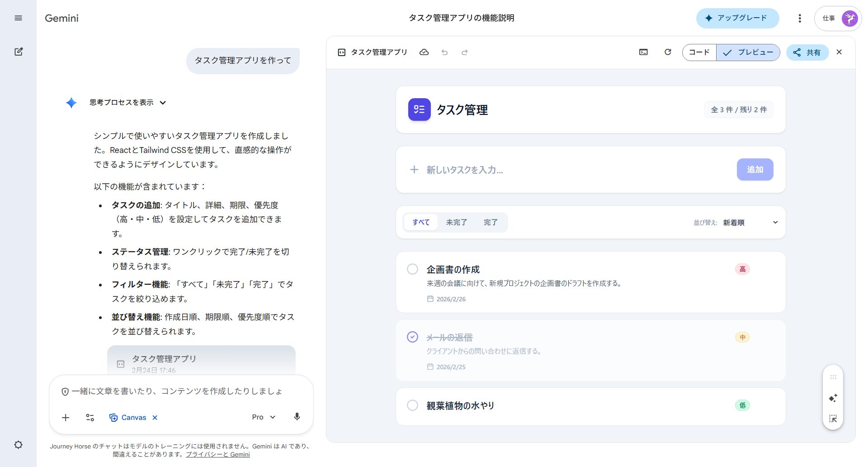
Task: Click the plus icon in the prompt bar
Action: coord(66,417)
